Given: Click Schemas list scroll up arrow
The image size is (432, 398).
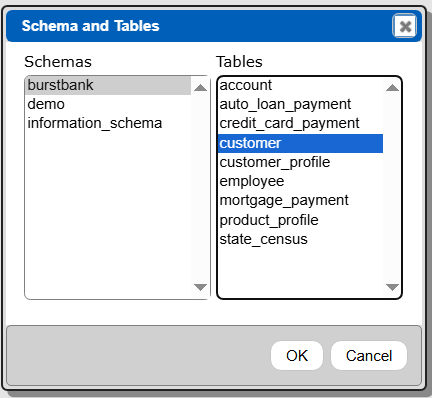Looking at the screenshot, I should pyautogui.click(x=200, y=88).
